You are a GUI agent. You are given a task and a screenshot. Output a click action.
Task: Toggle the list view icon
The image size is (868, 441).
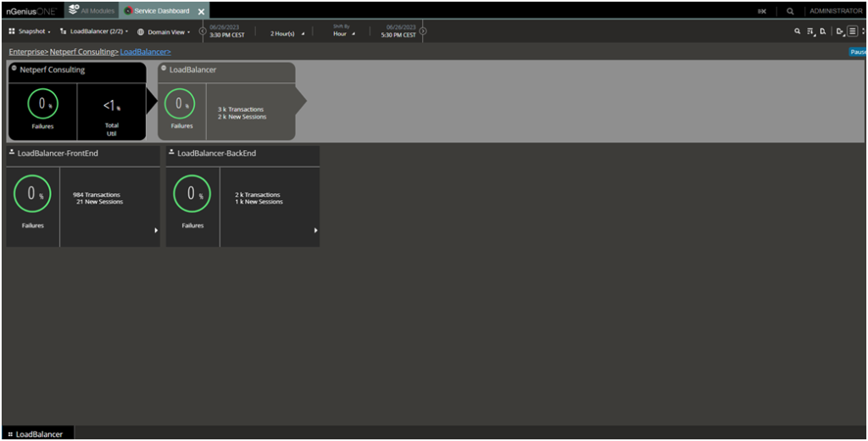coord(853,31)
